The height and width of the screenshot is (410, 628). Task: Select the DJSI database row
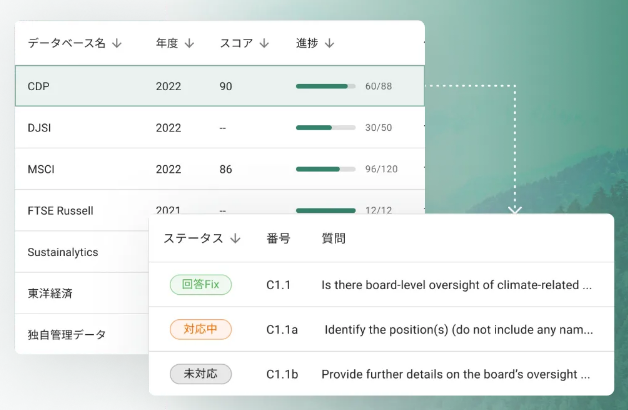point(219,128)
